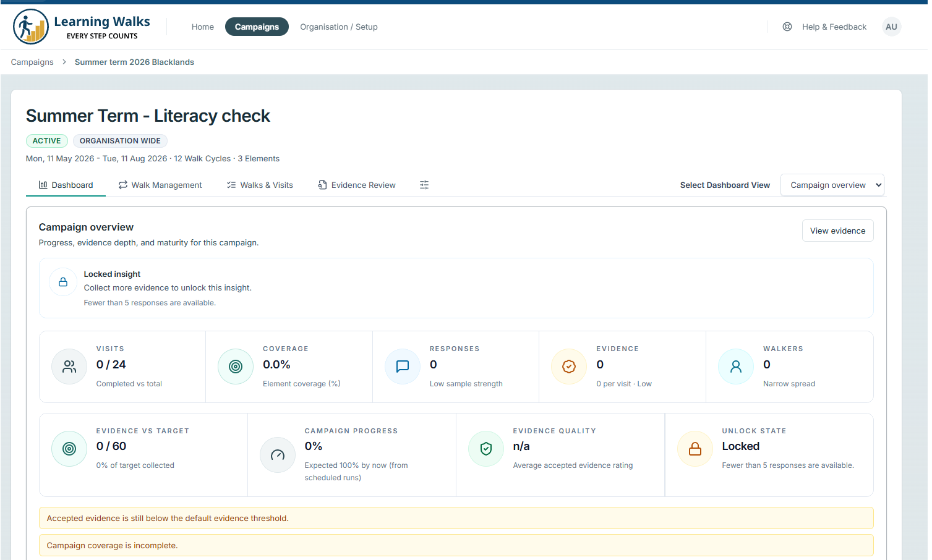Click the Select Dashboard View label
The width and height of the screenshot is (932, 560).
tap(725, 185)
